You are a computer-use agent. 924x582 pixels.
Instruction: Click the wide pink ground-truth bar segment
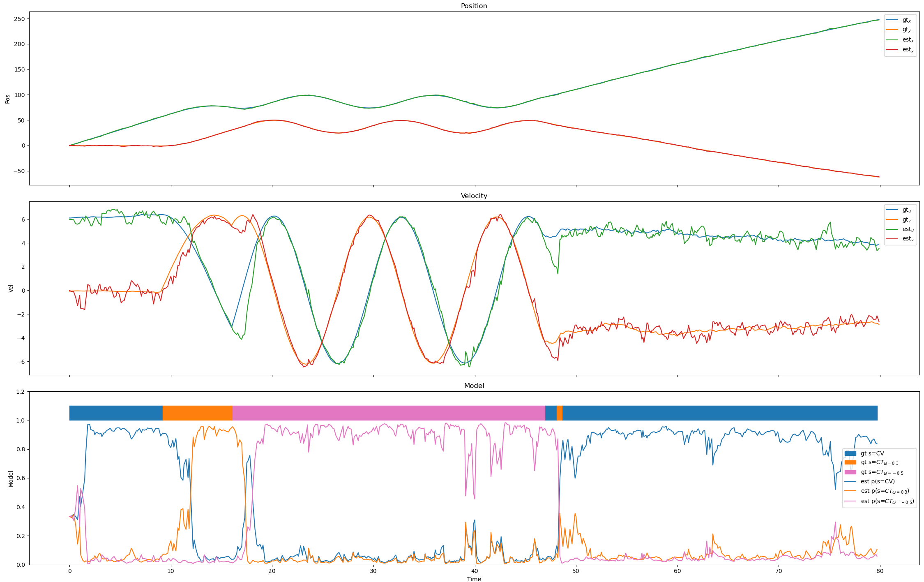pyautogui.click(x=388, y=413)
